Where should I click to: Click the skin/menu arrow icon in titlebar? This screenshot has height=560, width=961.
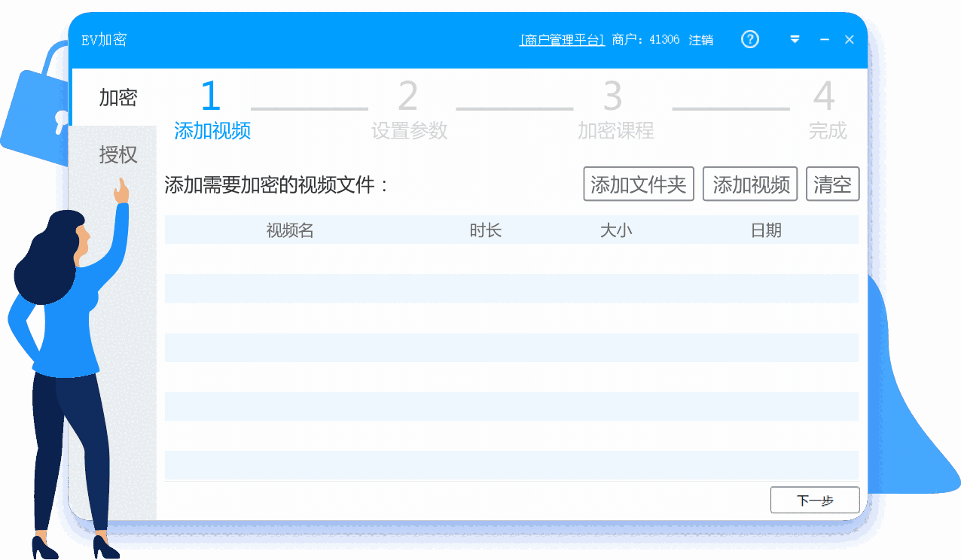point(795,39)
